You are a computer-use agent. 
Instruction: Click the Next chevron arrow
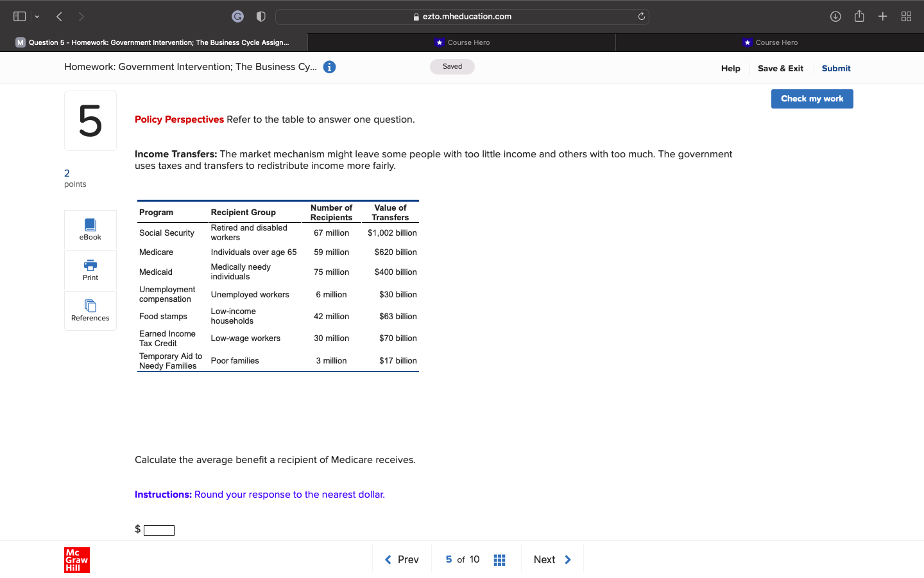pos(568,559)
